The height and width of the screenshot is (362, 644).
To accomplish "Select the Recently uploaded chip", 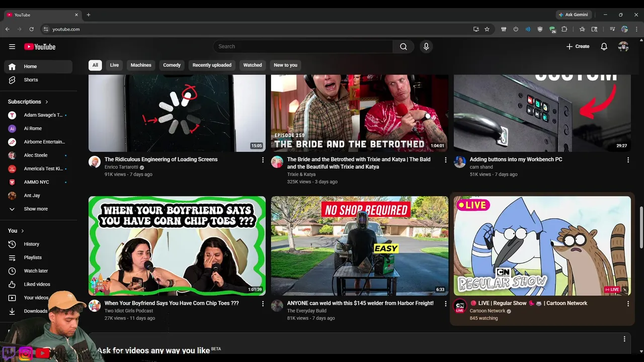I will [212, 65].
